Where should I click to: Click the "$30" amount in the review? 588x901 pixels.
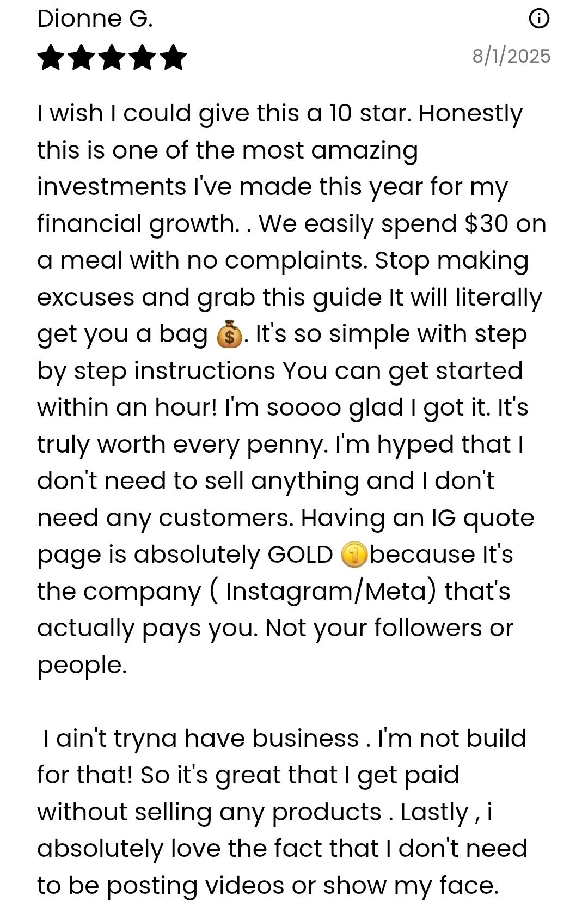click(x=486, y=224)
